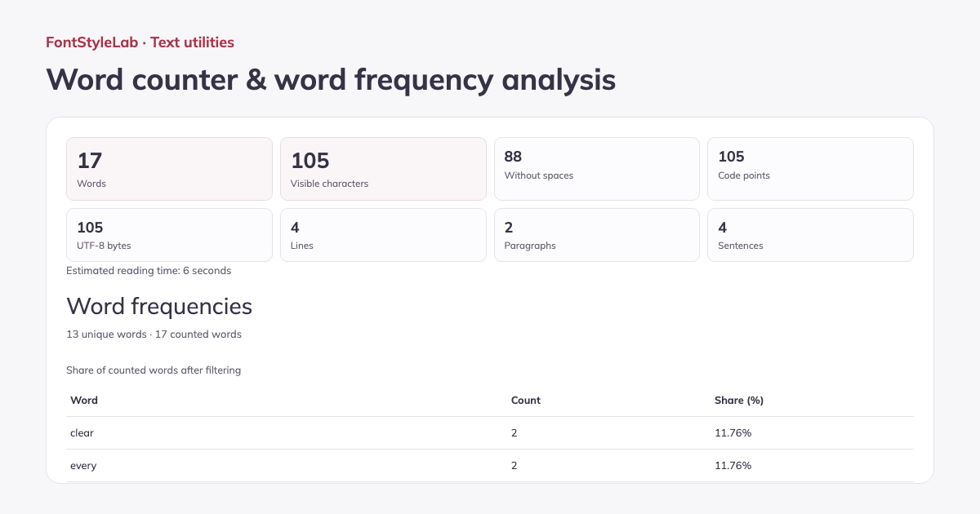Select the 105 Visible characters card
The image size is (980, 514).
click(x=383, y=169)
